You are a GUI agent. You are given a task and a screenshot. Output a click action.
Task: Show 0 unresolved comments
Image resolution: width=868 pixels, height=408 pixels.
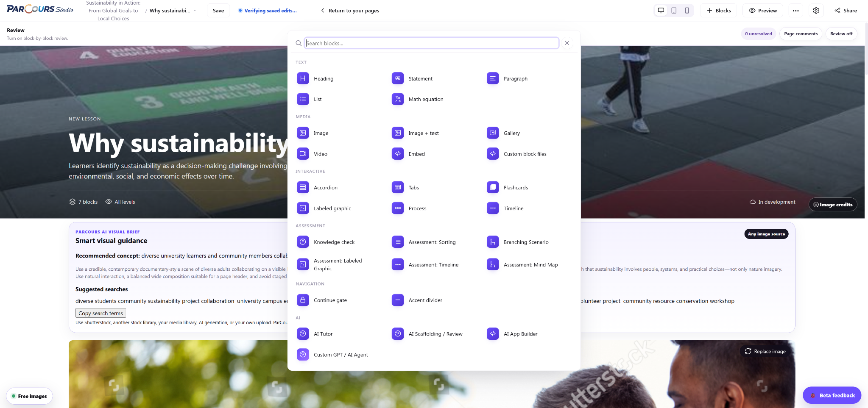[759, 34]
